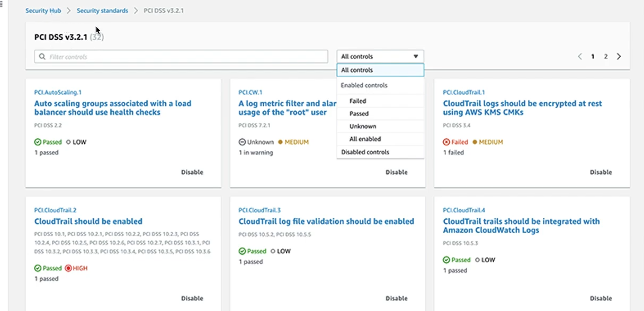Screen dimensions: 644x311
Task: Go to page 2 of controls
Action: pos(605,57)
